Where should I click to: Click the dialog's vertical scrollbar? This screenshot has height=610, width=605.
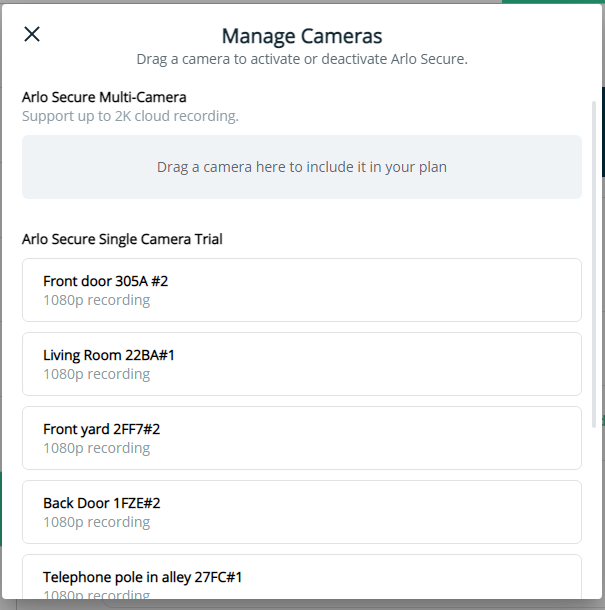coord(594,265)
